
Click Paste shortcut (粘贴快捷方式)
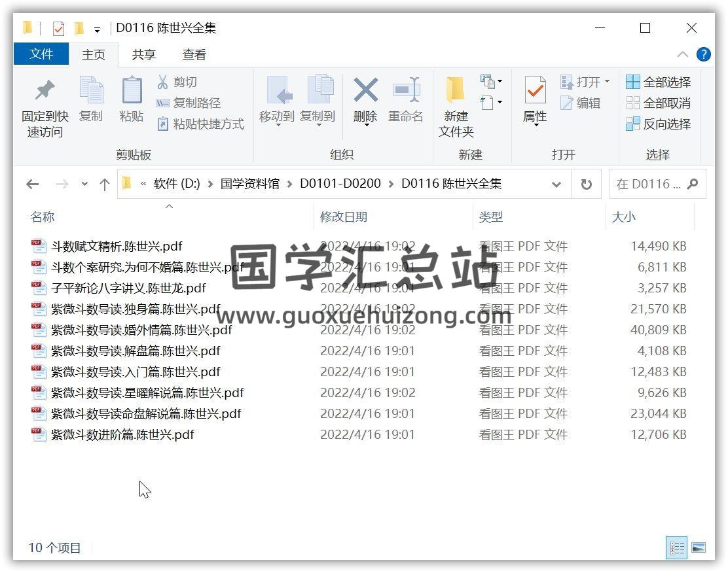point(200,124)
